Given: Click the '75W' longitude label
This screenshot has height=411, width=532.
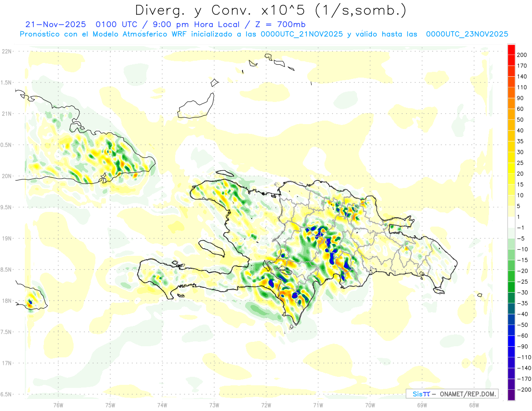Looking at the screenshot, I should (x=110, y=405).
